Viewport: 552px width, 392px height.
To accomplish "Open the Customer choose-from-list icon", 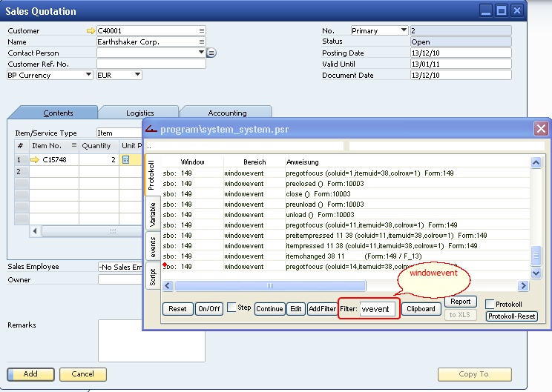I will [x=201, y=31].
